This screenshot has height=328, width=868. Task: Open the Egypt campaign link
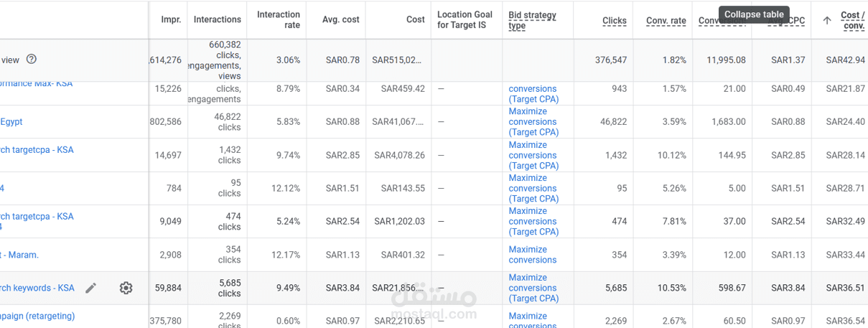[x=11, y=122]
